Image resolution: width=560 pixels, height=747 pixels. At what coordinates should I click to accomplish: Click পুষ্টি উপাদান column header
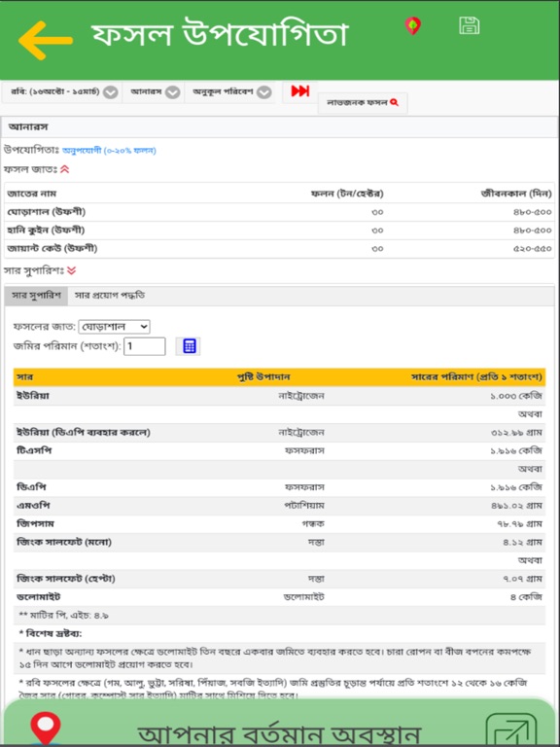[263, 377]
